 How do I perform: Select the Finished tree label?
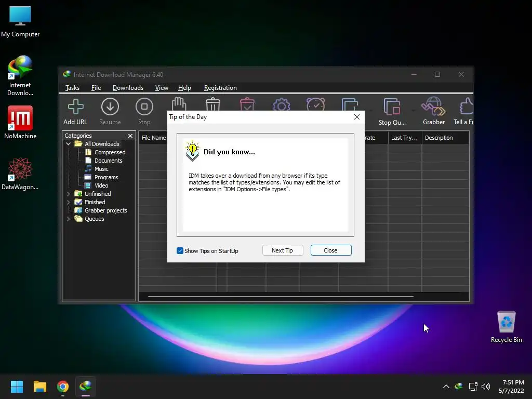(95, 202)
